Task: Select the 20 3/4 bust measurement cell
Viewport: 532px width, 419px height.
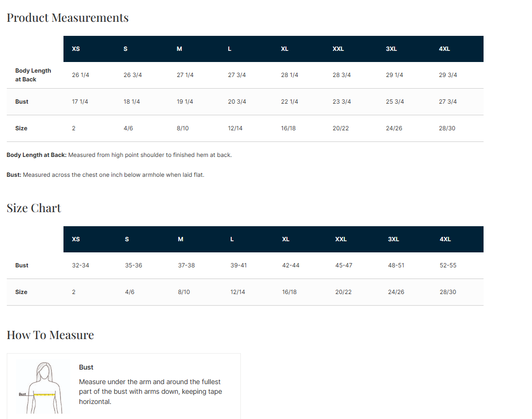Action: [237, 101]
